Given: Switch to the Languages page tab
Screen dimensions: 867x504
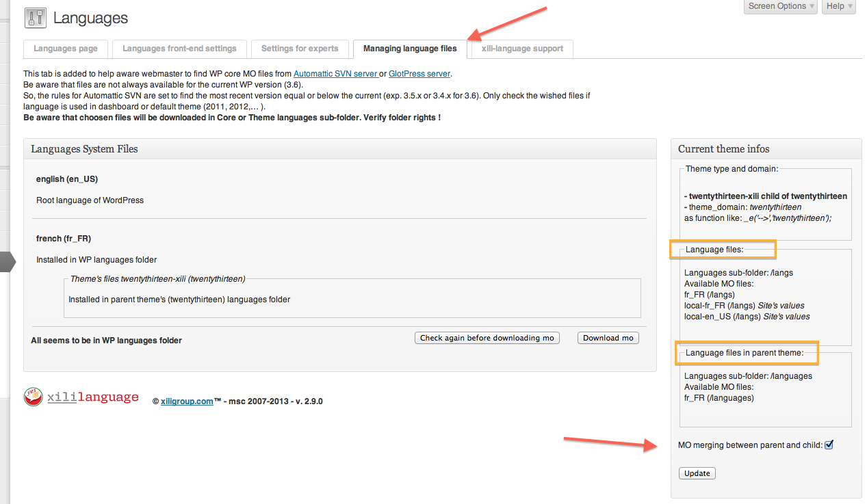Looking at the screenshot, I should coord(66,49).
